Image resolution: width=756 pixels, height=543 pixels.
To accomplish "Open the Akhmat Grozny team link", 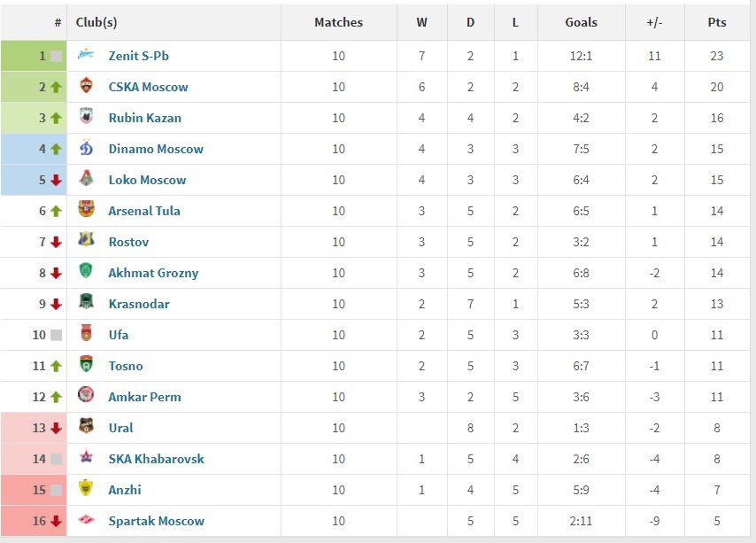I will click(x=153, y=273).
